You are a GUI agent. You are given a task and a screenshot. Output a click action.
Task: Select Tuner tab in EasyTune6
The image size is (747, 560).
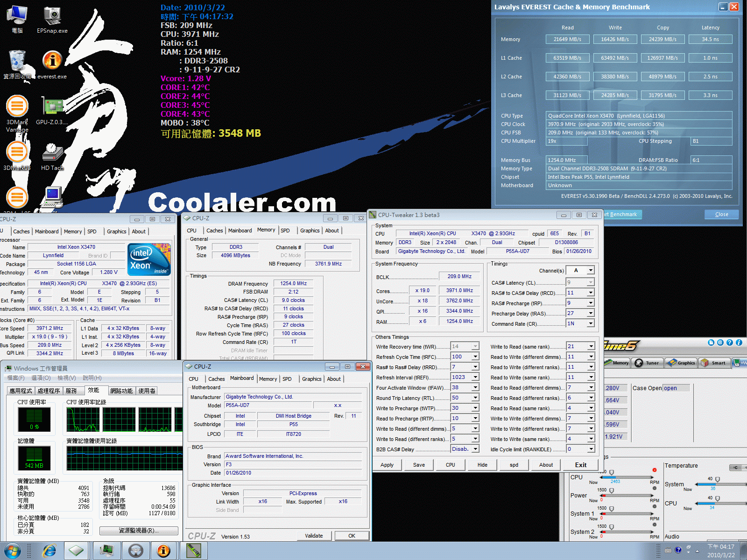648,363
